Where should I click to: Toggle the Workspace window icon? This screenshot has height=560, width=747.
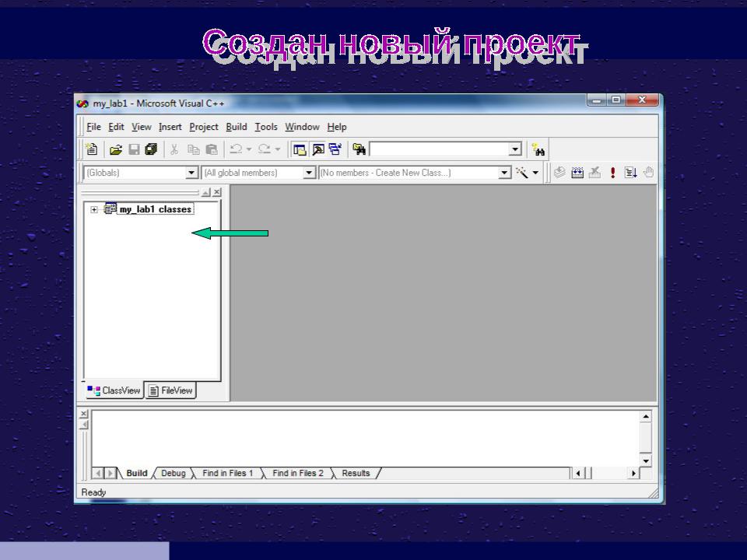click(300, 149)
